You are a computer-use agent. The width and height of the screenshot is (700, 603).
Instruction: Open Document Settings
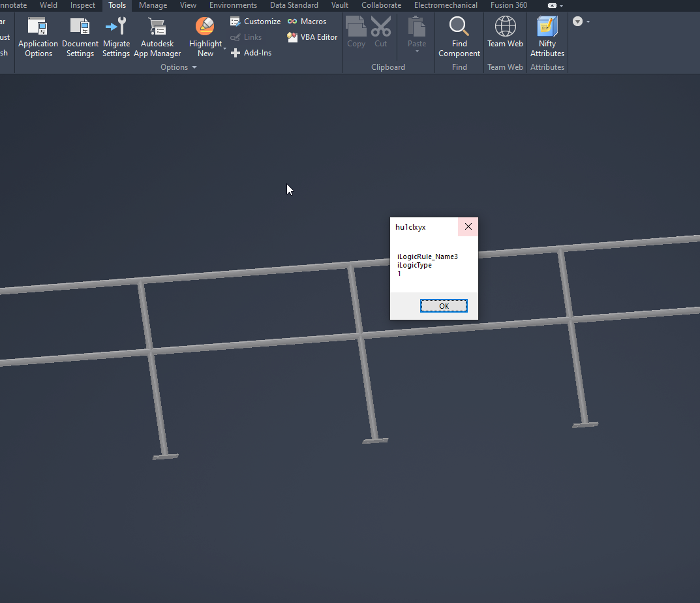[x=80, y=36]
